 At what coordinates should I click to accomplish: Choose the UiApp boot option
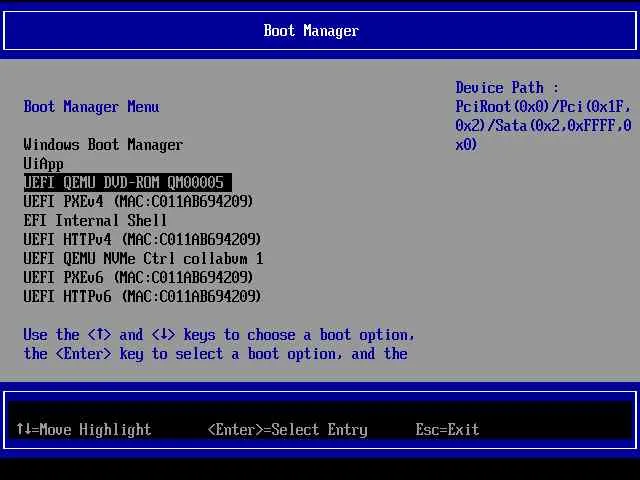(x=43, y=164)
